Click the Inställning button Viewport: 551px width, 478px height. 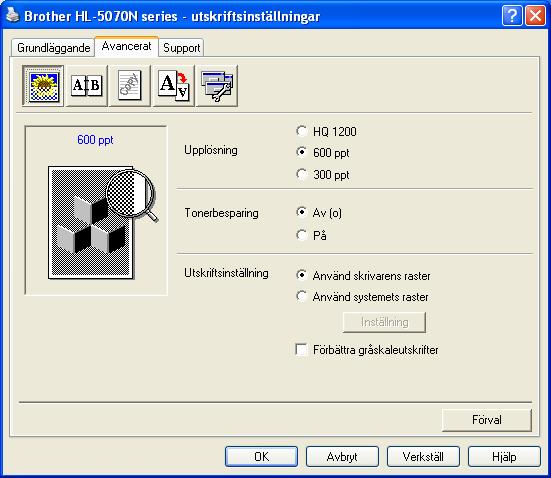[384, 322]
